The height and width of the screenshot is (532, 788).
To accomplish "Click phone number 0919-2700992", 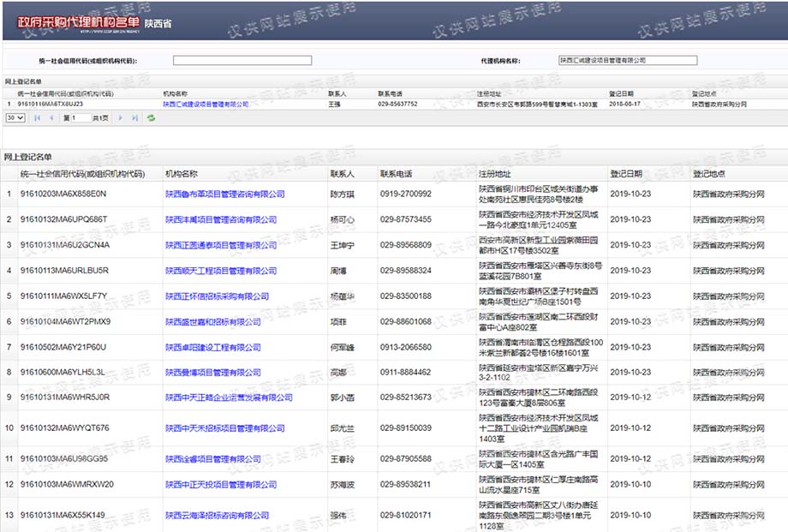I will 405,194.
